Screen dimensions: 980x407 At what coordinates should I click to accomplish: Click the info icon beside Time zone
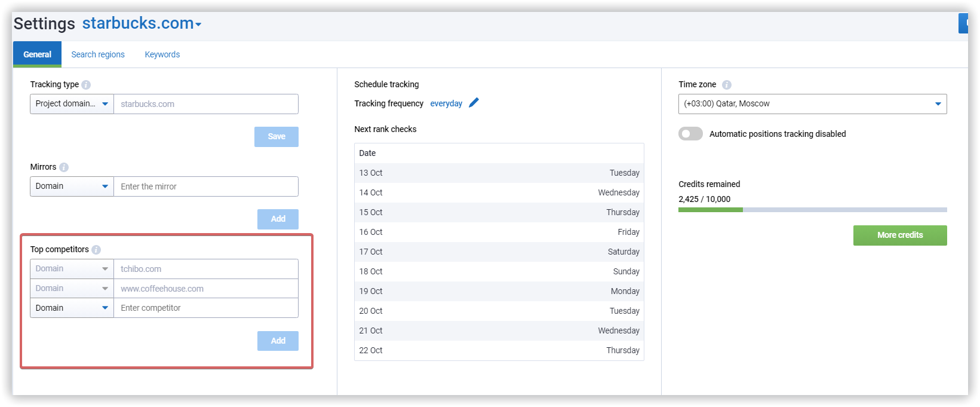point(727,85)
